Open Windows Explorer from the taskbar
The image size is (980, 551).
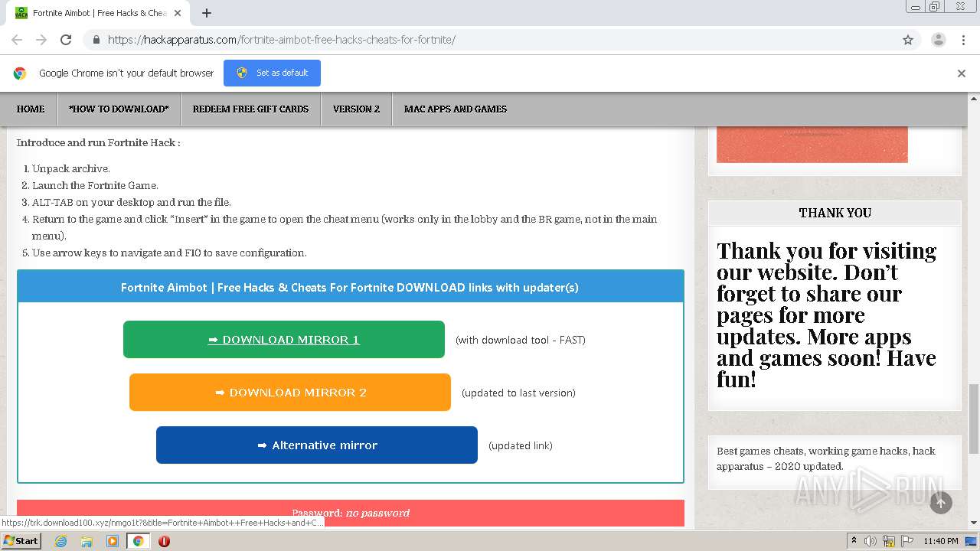coord(87,541)
